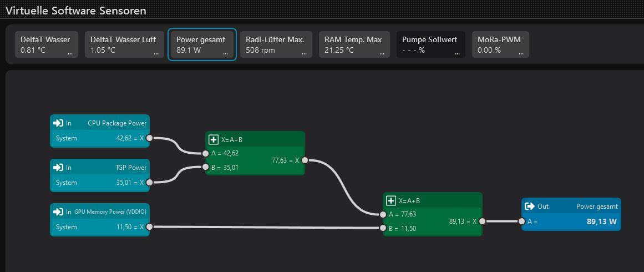This screenshot has width=644, height=272.
Task: Click the System label in GPU Memory Power node
Action: click(66, 227)
